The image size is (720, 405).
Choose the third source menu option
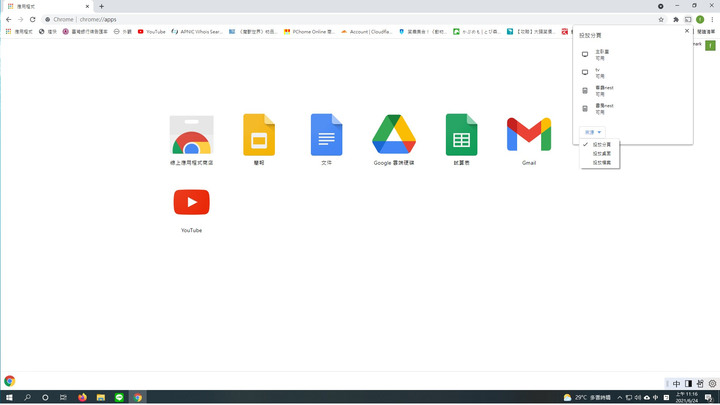tap(600, 163)
